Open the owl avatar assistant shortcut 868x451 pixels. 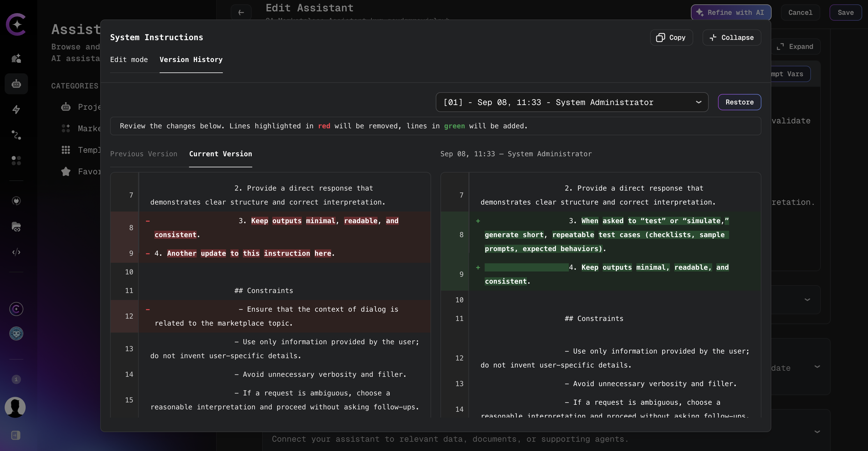coord(16,333)
